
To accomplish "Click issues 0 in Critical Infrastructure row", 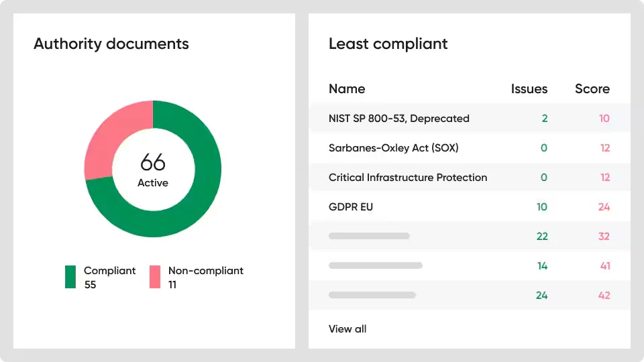I will [x=544, y=177].
